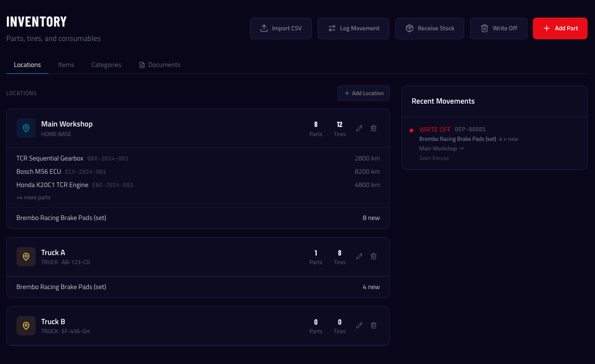This screenshot has height=364, width=595.
Task: Click the Receive Stock button
Action: (x=429, y=28)
